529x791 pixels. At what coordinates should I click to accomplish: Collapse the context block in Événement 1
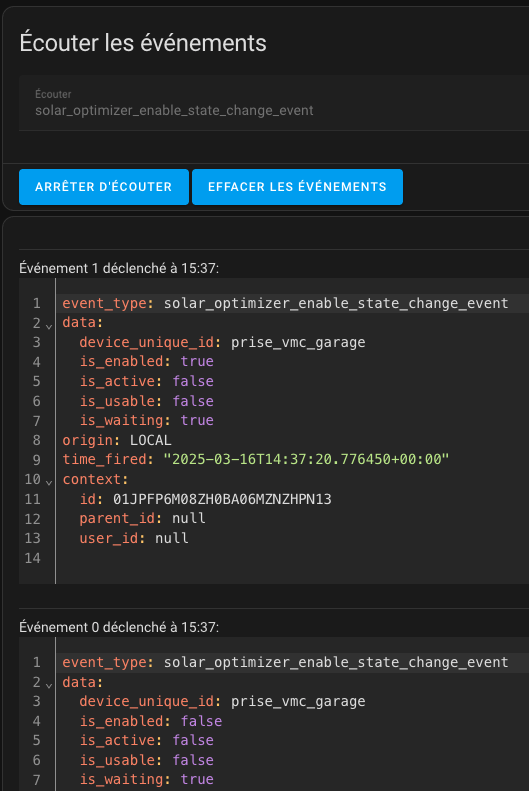pos(49,483)
